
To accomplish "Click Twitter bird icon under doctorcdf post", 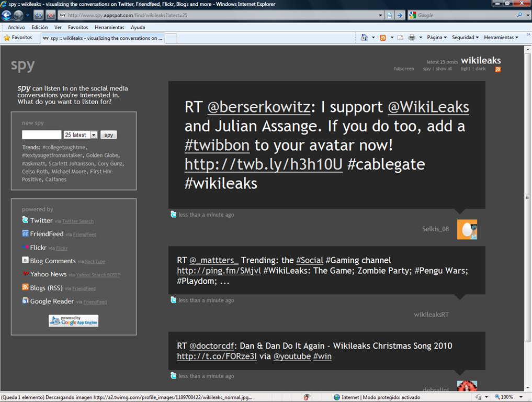I will [173, 375].
